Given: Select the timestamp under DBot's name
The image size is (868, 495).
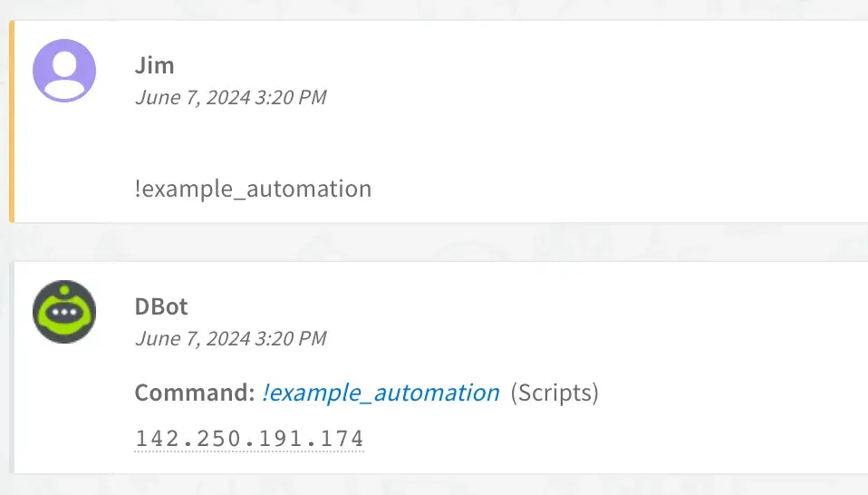Looking at the screenshot, I should click(x=230, y=338).
